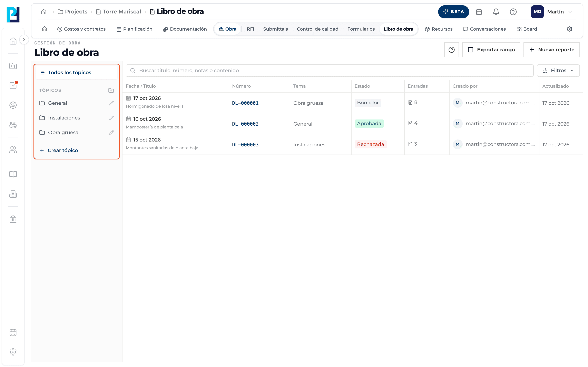588x367 pixels.
Task: Edit the Obra gruesa topic pencil icon
Action: coord(111,133)
